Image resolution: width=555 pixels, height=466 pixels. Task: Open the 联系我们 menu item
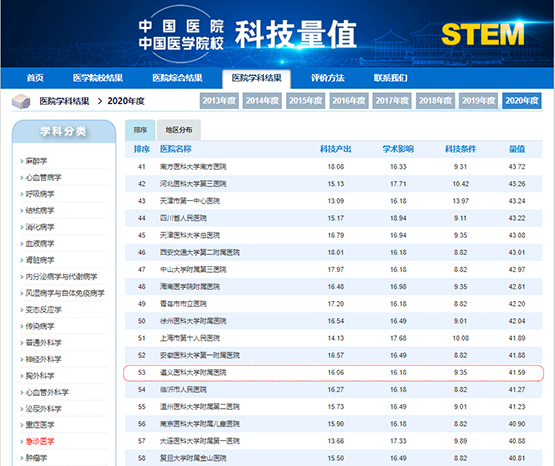tap(390, 78)
